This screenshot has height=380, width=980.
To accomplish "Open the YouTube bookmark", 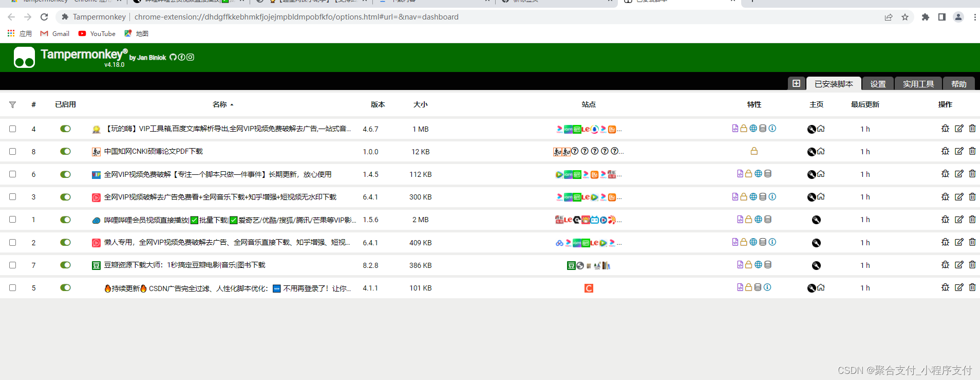I will (97, 33).
